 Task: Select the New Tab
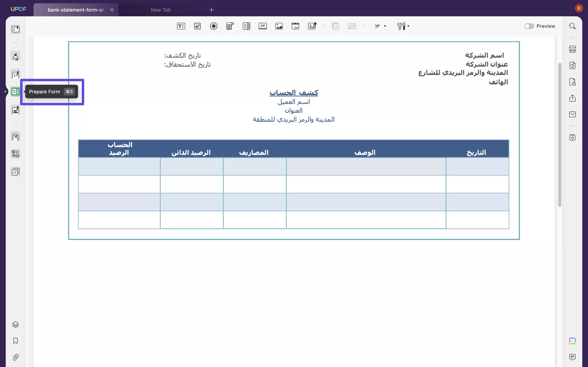coord(161,10)
